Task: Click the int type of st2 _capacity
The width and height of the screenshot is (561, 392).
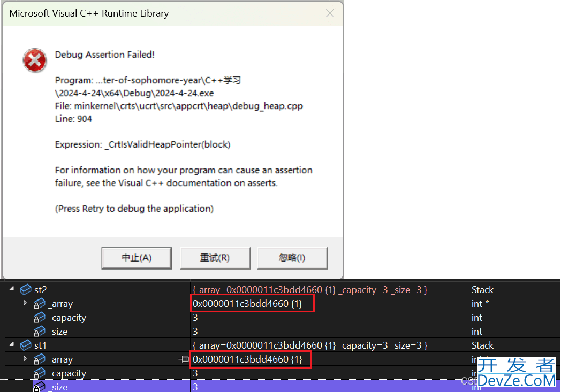Action: [476, 318]
